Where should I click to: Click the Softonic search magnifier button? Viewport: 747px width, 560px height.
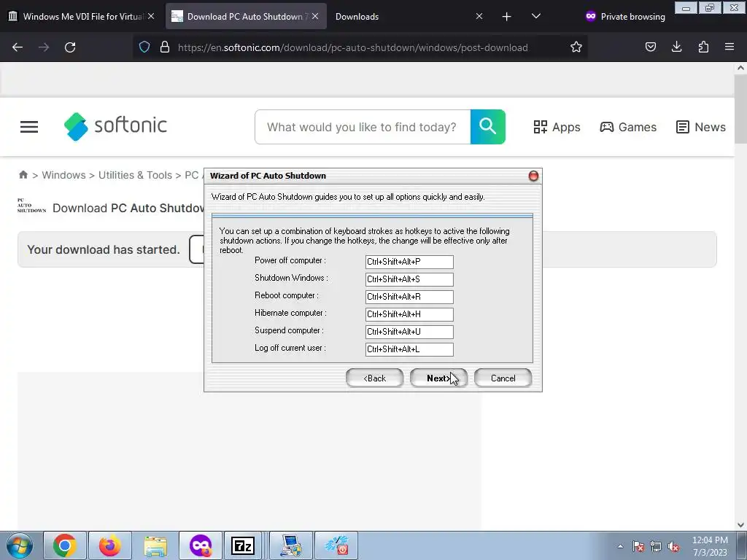point(488,127)
